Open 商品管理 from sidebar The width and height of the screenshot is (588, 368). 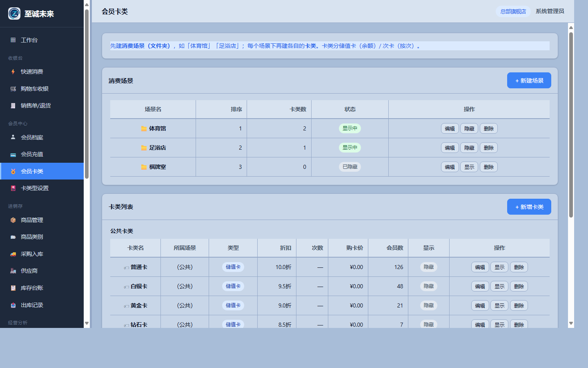pyautogui.click(x=42, y=220)
